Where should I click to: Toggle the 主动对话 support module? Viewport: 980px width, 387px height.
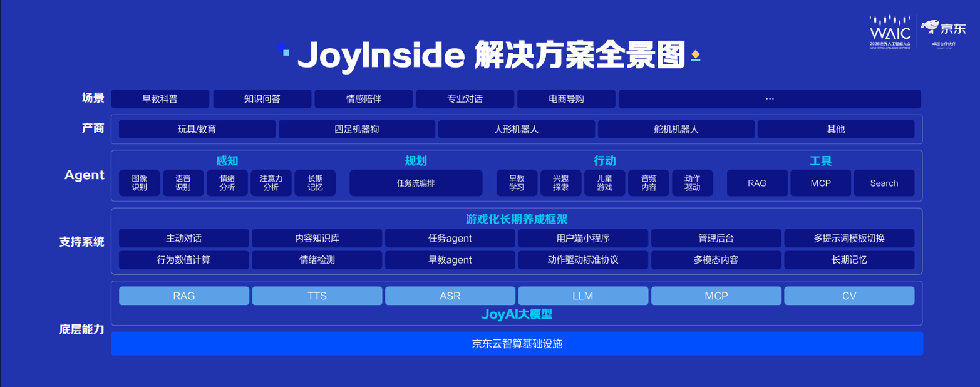[183, 238]
